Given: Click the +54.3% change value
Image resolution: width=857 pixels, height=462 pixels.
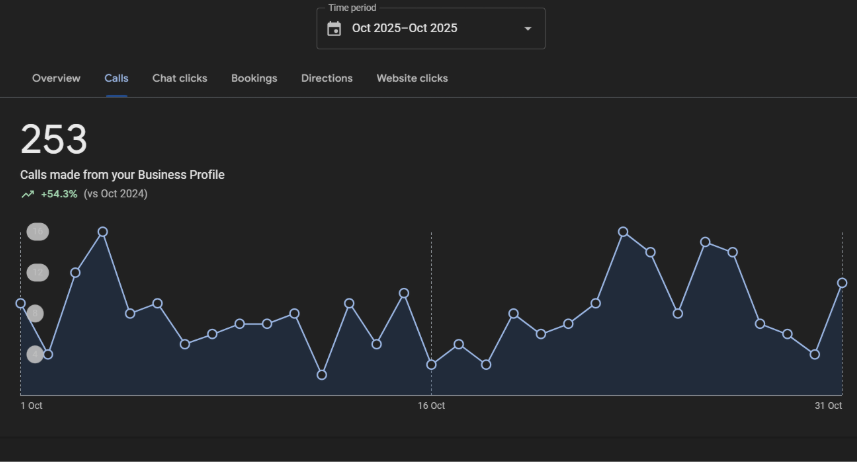Looking at the screenshot, I should pos(59,194).
